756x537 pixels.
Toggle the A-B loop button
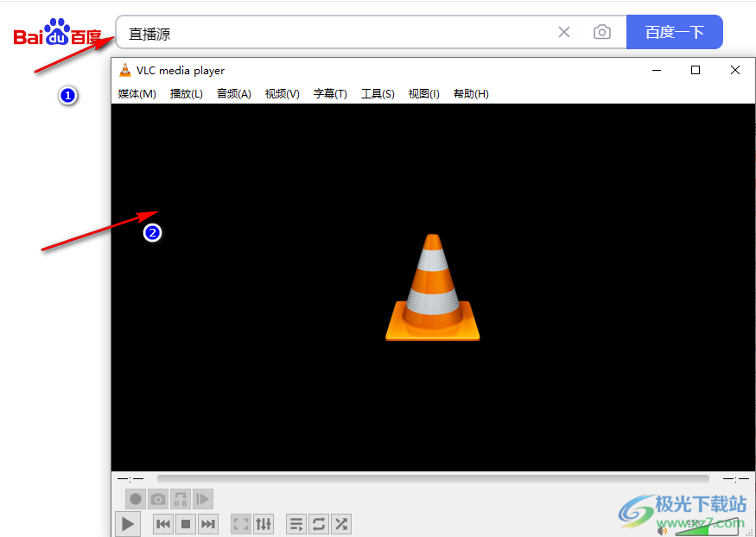181,499
